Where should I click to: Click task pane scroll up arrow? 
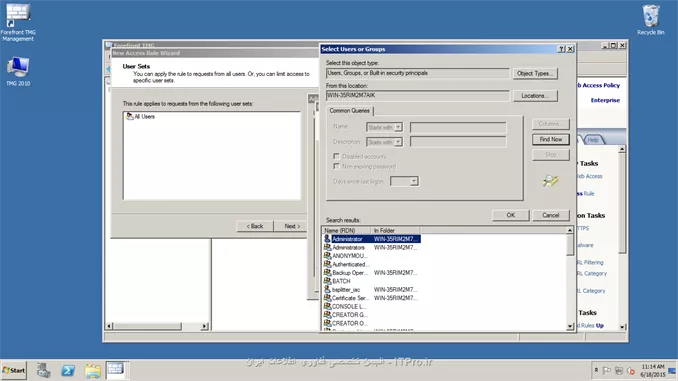pos(622,149)
